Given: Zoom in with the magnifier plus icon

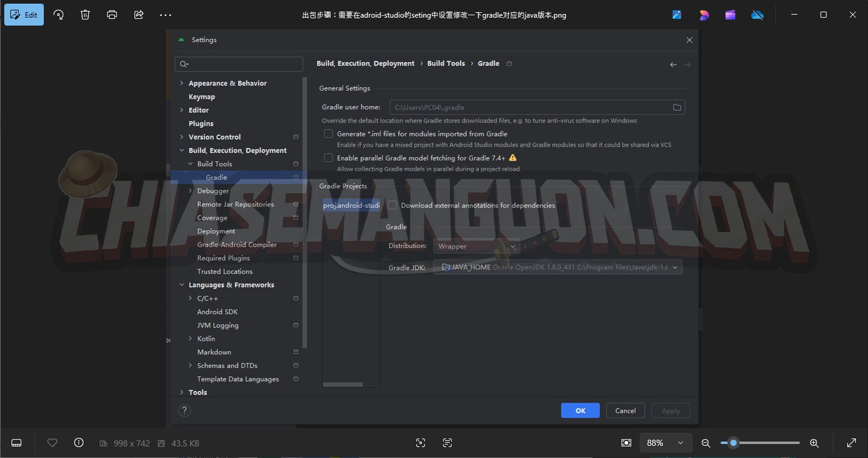Looking at the screenshot, I should pyautogui.click(x=814, y=443).
